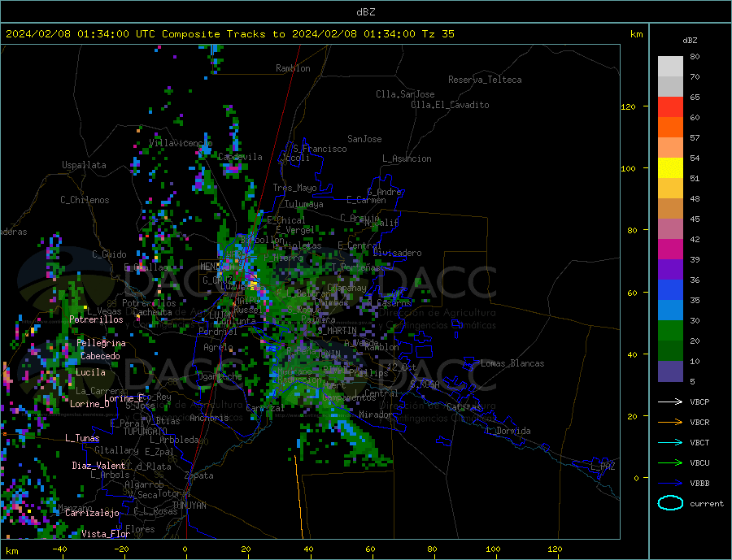Click the 0 km tick on bottom axis
This screenshot has height=560, width=732.
click(185, 549)
